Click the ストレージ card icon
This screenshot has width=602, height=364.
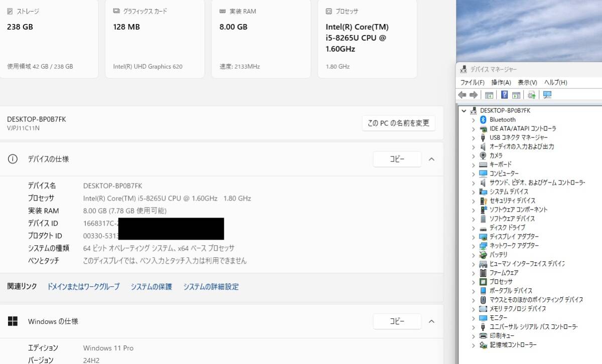[x=10, y=11]
